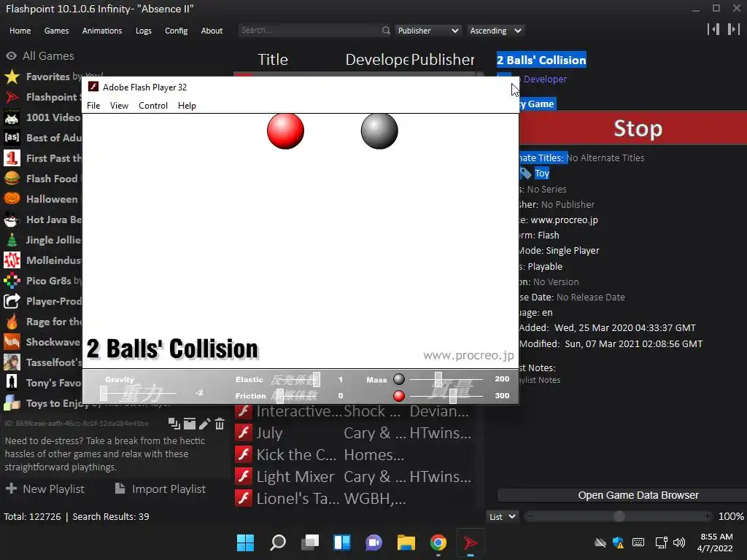Click the Gravity slider handle
This screenshot has height=560, width=747.
104,393
